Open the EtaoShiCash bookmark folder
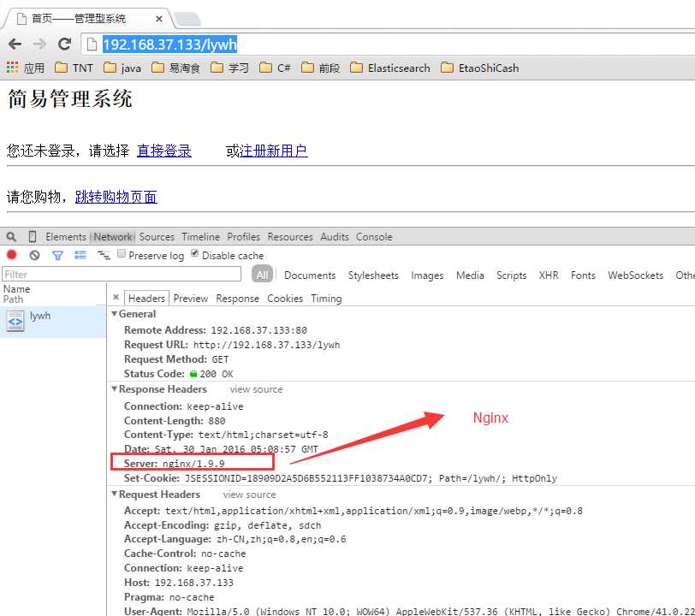This screenshot has width=695, height=616. 479,68
